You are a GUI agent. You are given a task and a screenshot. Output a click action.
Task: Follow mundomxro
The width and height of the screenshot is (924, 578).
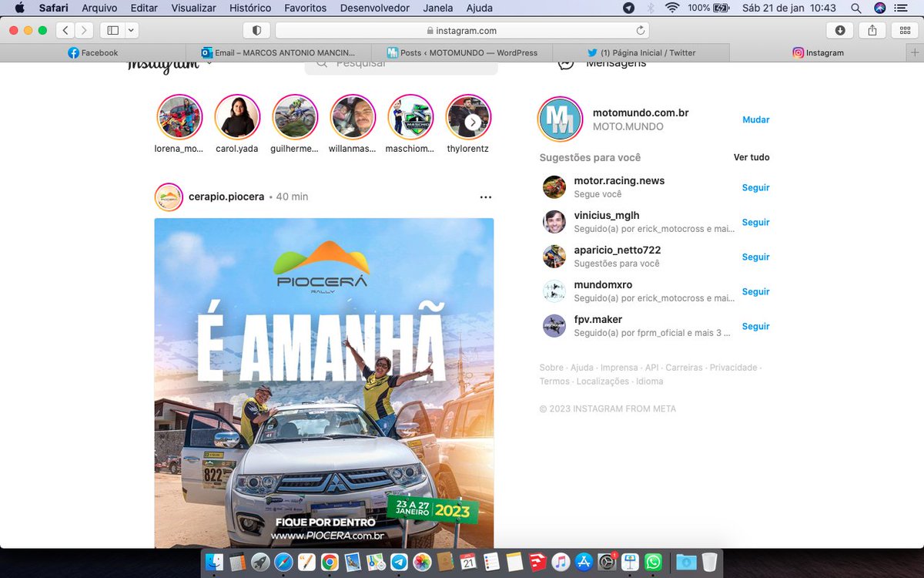(755, 291)
